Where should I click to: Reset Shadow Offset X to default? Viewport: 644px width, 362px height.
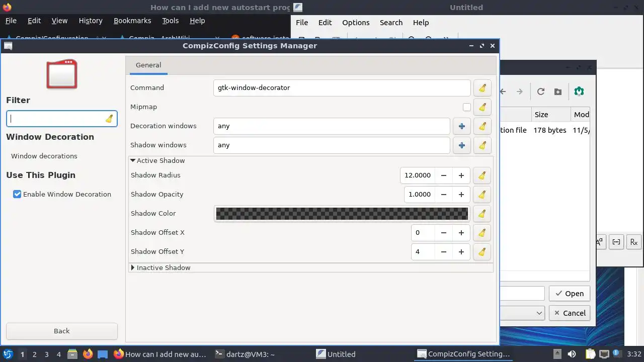pos(482,233)
